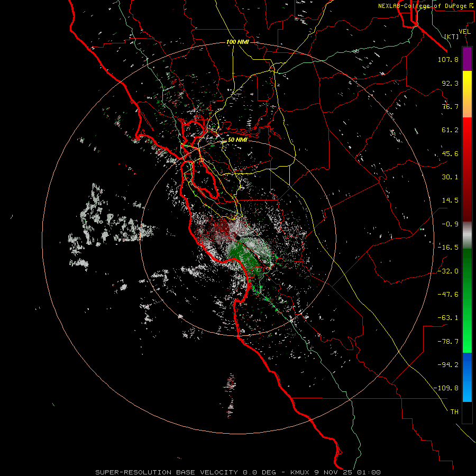The width and height of the screenshot is (476, 476).
Task: Click the 50 NMI range ring label
Action: [x=237, y=140]
